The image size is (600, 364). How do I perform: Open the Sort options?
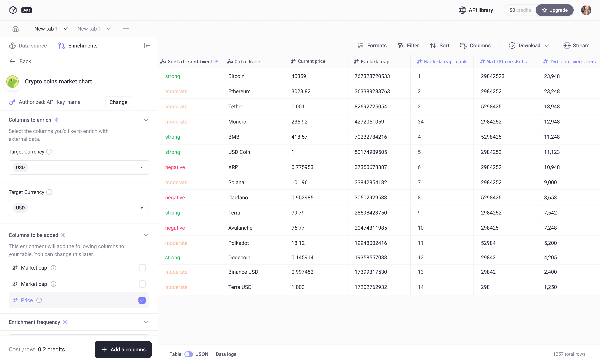[440, 45]
